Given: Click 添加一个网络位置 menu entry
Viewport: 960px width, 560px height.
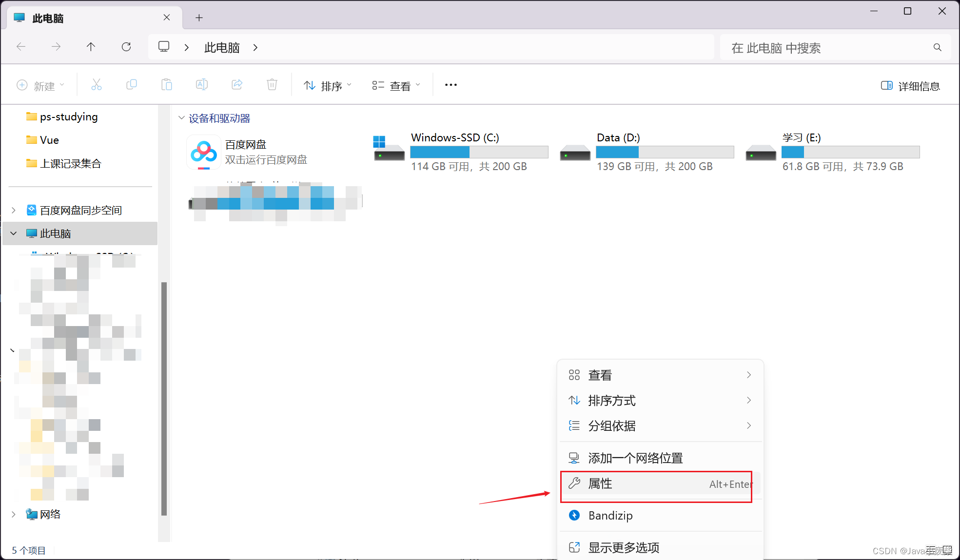Looking at the screenshot, I should pyautogui.click(x=635, y=458).
